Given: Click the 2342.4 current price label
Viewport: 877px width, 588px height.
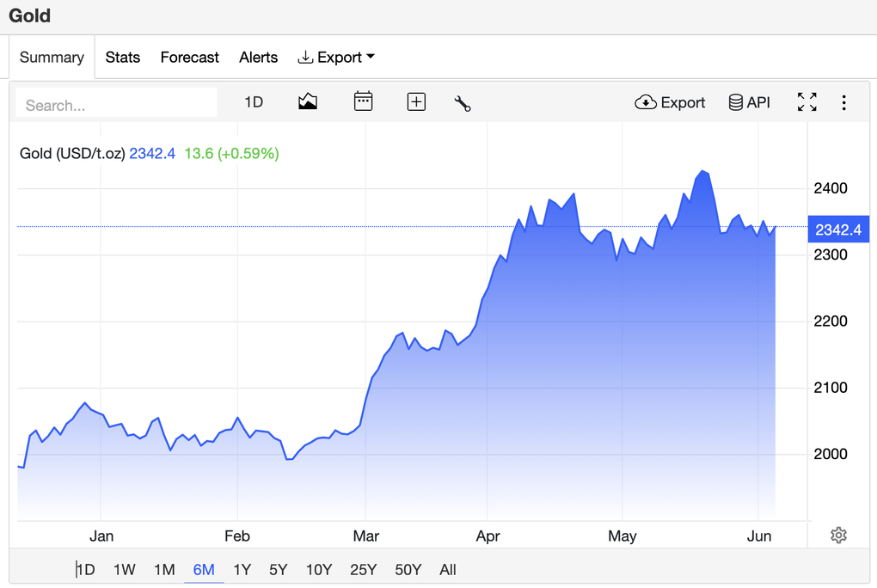Looking at the screenshot, I should 837,230.
